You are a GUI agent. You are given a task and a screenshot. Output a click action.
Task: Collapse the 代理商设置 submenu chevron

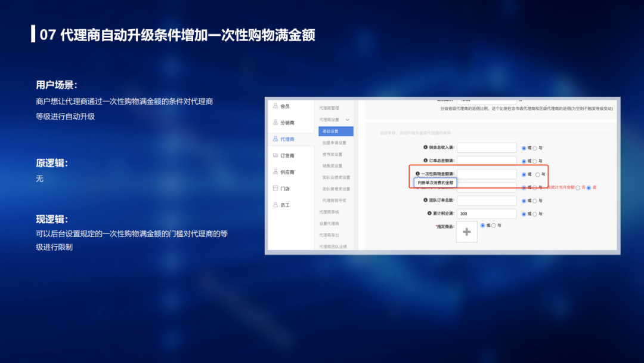pos(348,120)
